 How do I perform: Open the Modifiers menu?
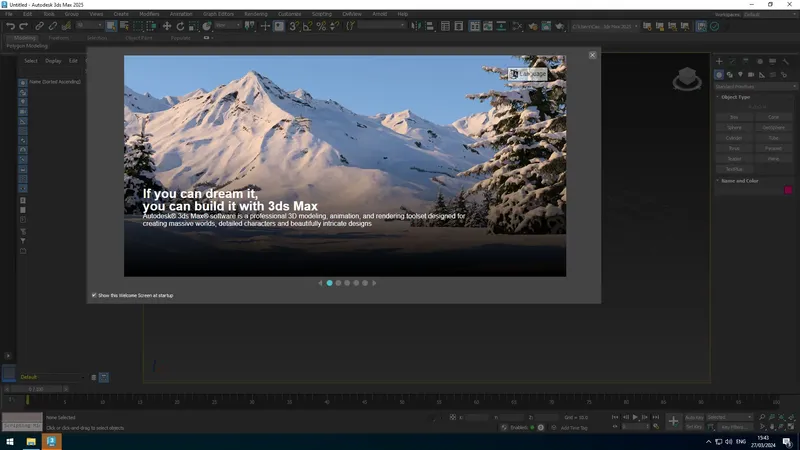(149, 14)
